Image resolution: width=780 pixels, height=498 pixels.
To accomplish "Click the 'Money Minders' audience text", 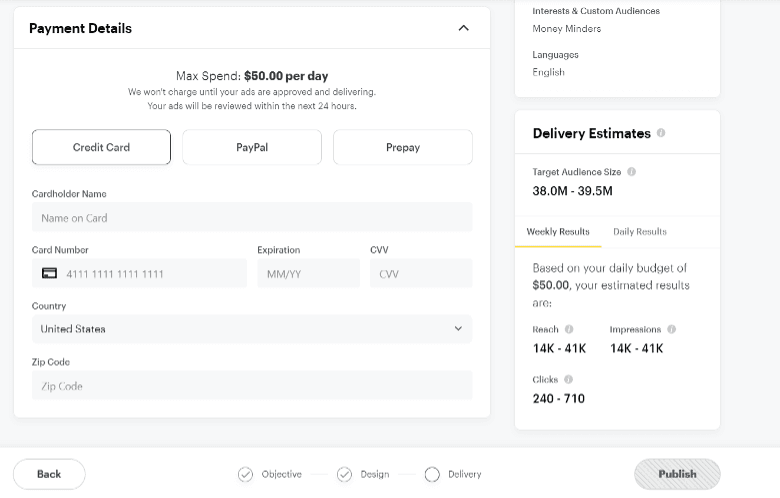I will pos(567,29).
